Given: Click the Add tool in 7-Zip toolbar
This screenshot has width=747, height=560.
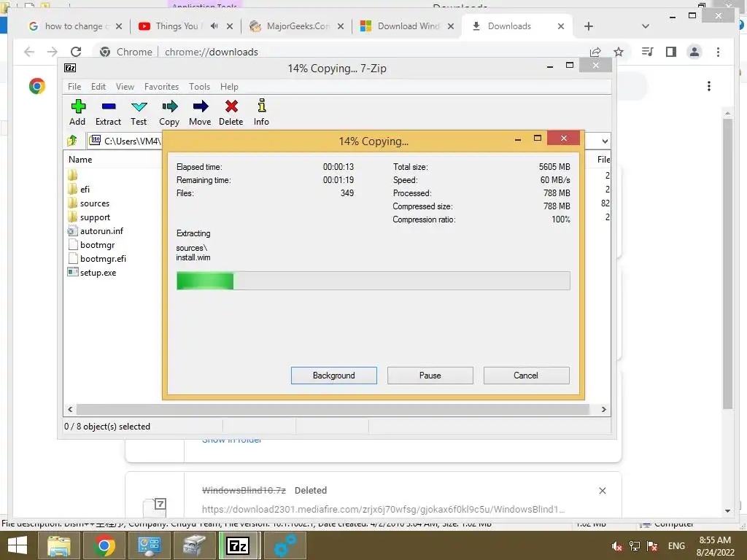Looking at the screenshot, I should pos(77,112).
